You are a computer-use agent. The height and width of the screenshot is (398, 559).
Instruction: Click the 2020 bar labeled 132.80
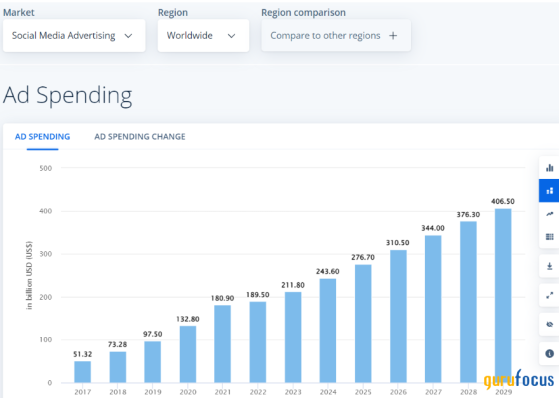[x=188, y=354]
